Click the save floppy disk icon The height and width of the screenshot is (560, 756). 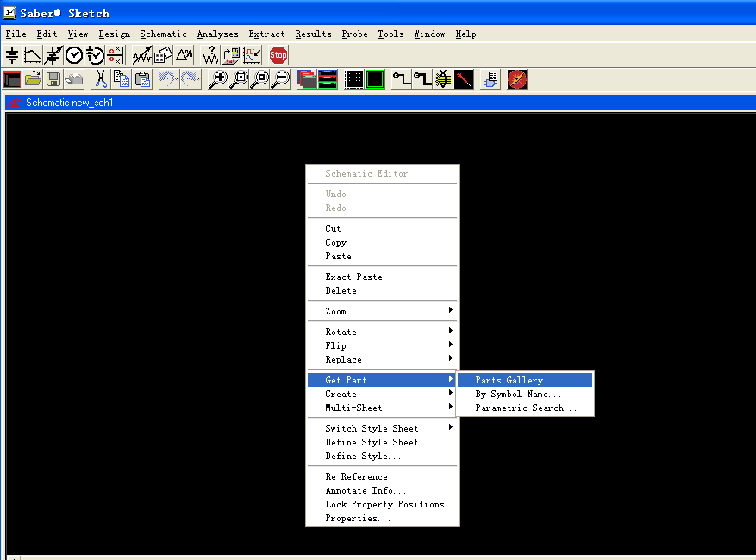coord(53,79)
